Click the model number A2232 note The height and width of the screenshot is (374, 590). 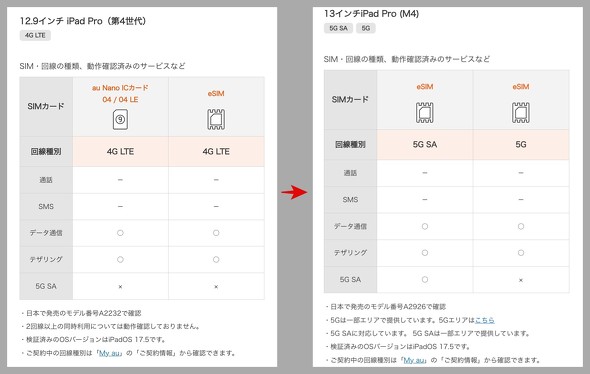81,313
